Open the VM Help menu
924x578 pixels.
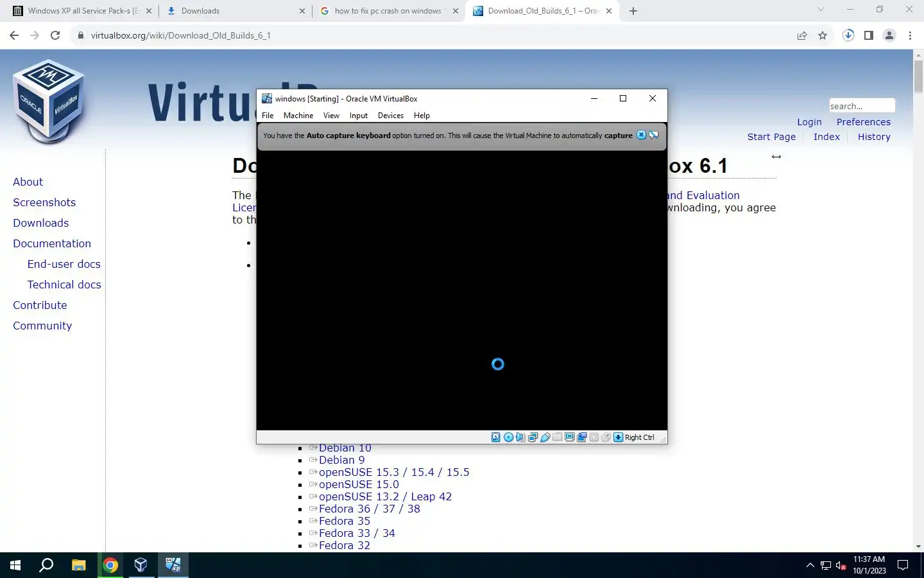422,116
